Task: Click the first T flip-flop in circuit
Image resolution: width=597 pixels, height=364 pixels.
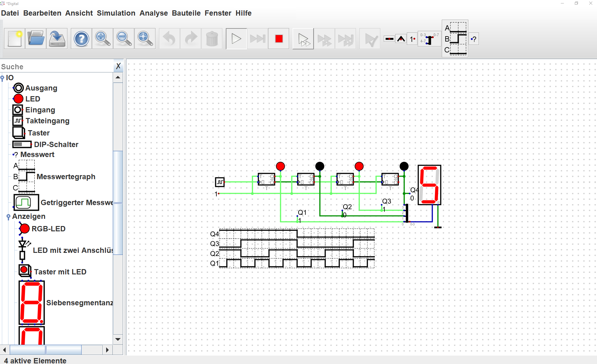Action: (x=266, y=180)
